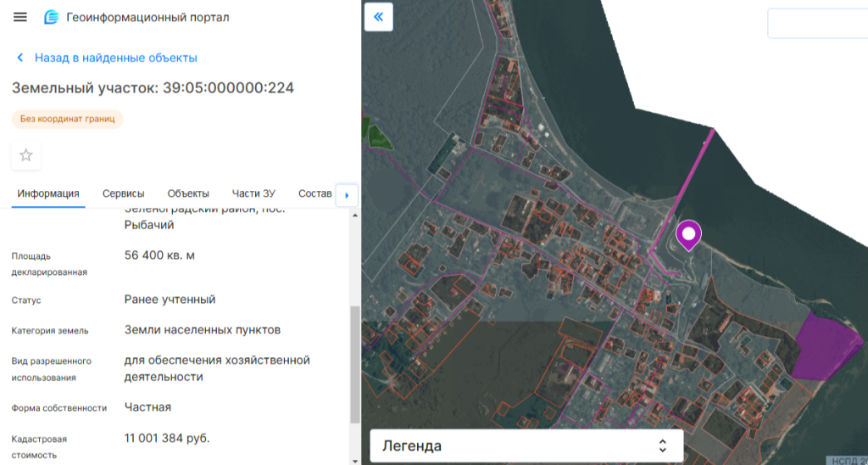868x465 pixels.
Task: Expand the Легенда panel via its arrows
Action: tap(663, 445)
